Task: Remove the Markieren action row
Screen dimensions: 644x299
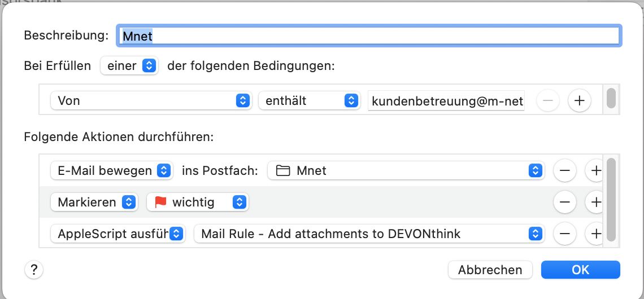Action: click(x=565, y=202)
